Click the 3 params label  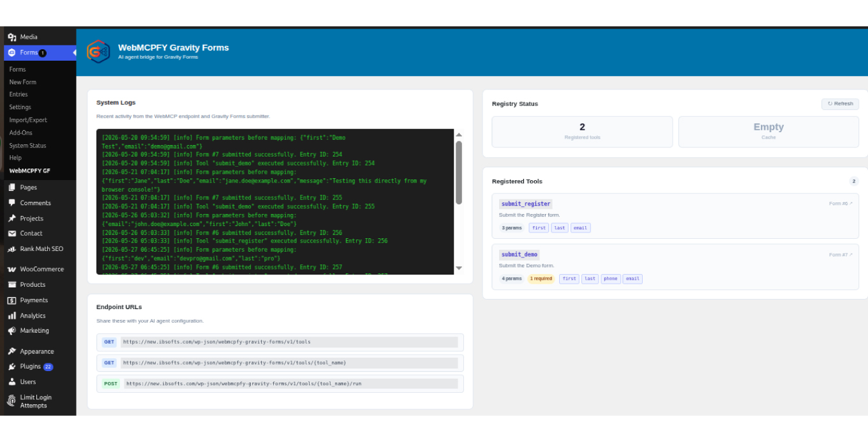click(511, 228)
